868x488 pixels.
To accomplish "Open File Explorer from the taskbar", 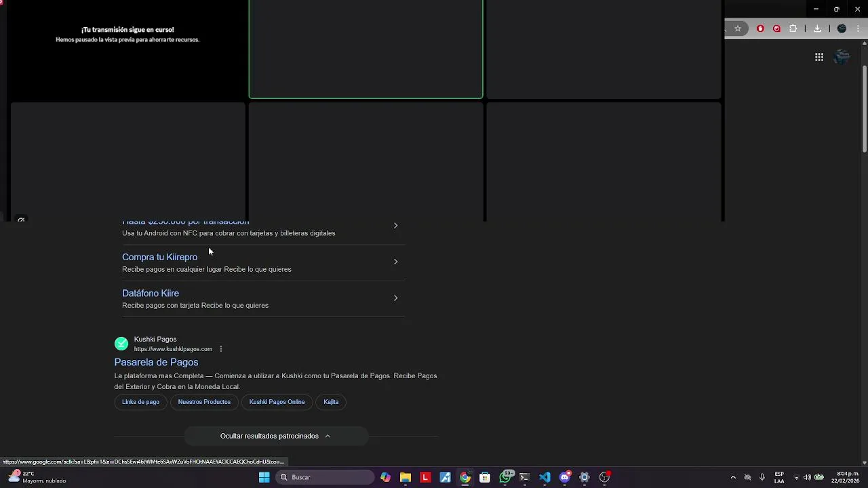I will click(406, 477).
